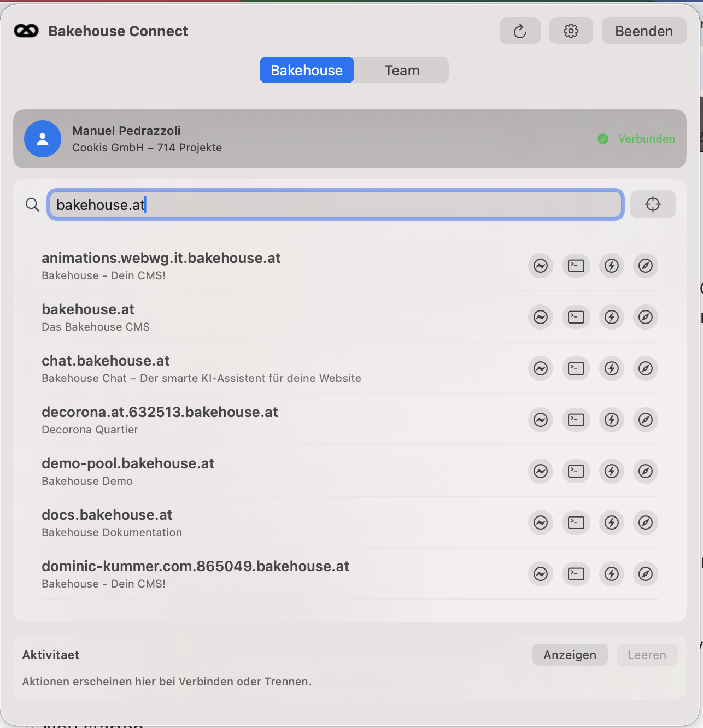Click the Beenden button
Screen dimensions: 703x728
coord(643,31)
